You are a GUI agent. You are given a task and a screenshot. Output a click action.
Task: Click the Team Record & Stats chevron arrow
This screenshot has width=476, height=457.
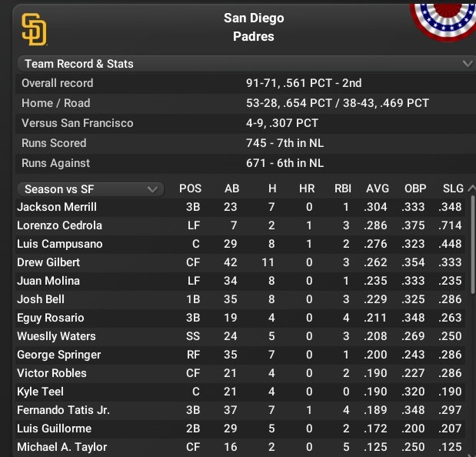coord(466,63)
